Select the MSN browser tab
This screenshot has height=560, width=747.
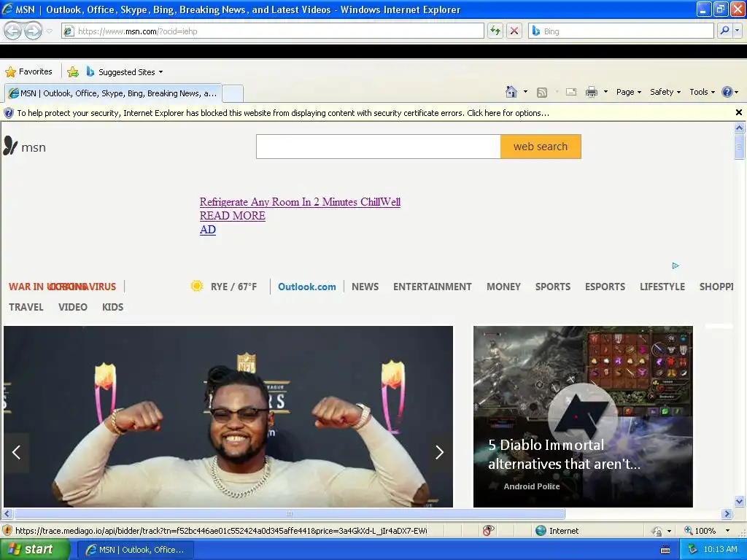tap(113, 93)
